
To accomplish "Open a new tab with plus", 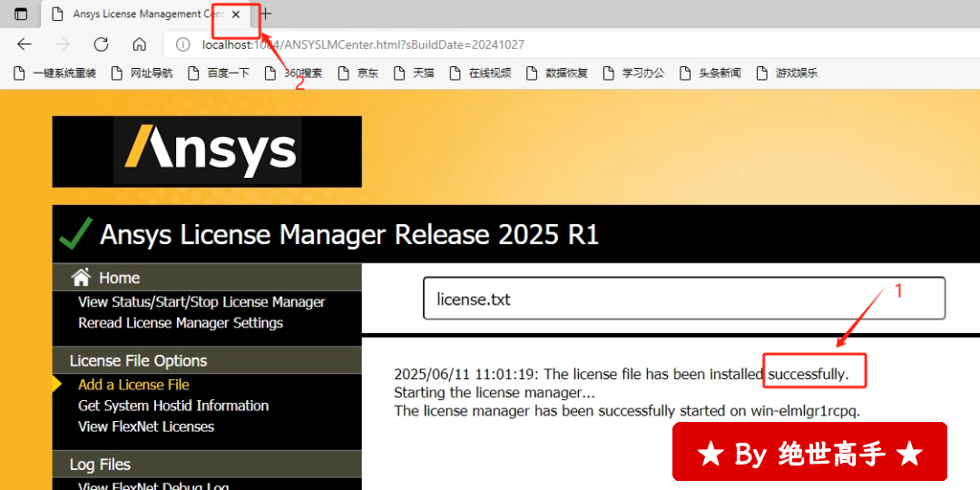I will coord(266,15).
